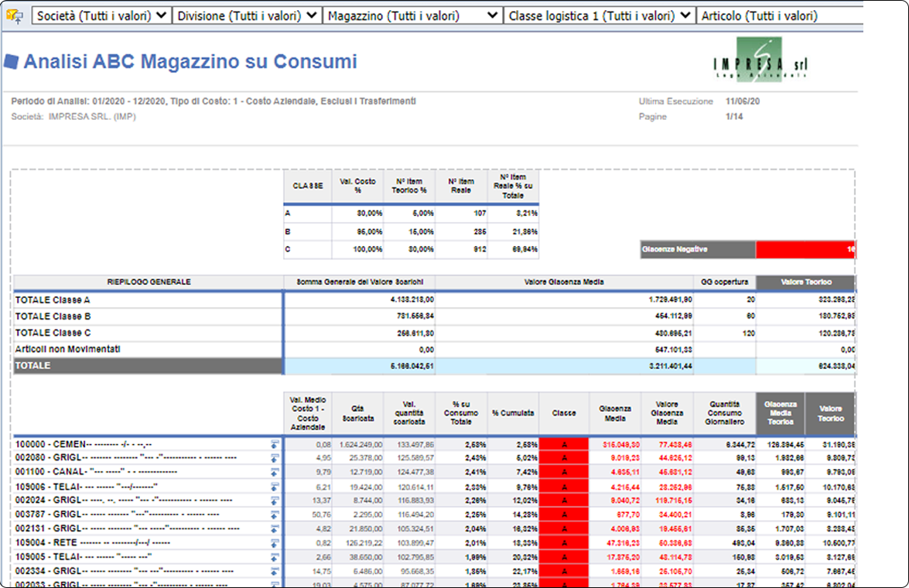909x588 pixels.
Task: Drill down icon for 003787 - GRIGL row
Action: (x=275, y=515)
